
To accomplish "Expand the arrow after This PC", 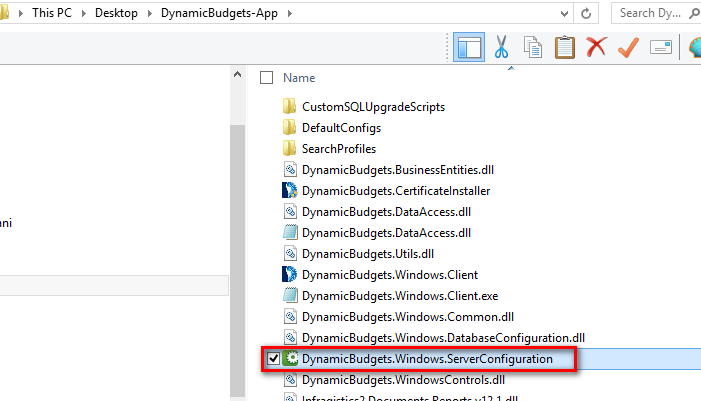I will pyautogui.click(x=84, y=13).
